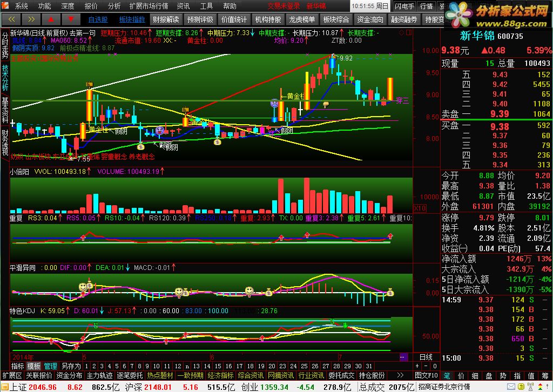Click the 资金流向 button
Screen dimensions: 553x392
click(x=370, y=19)
